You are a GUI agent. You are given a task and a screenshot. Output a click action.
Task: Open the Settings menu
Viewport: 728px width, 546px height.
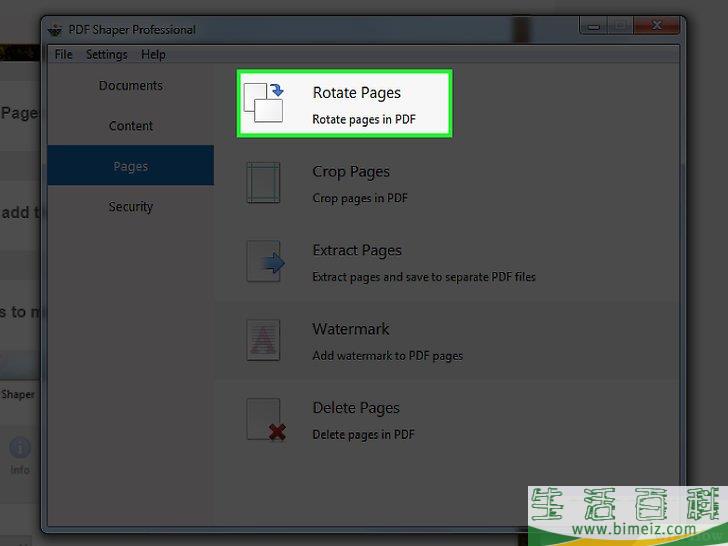107,54
